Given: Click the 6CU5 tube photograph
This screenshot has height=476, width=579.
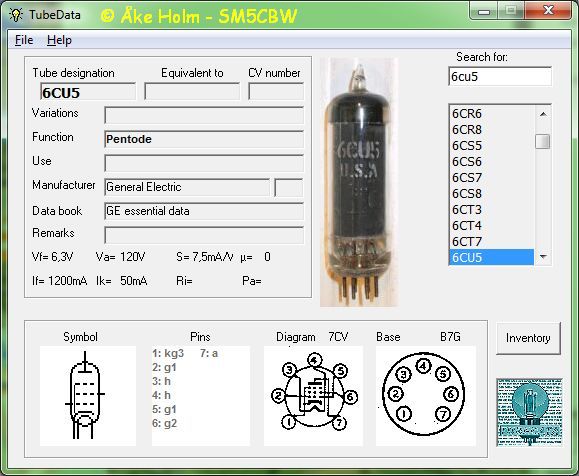Looking at the screenshot, I should [359, 182].
